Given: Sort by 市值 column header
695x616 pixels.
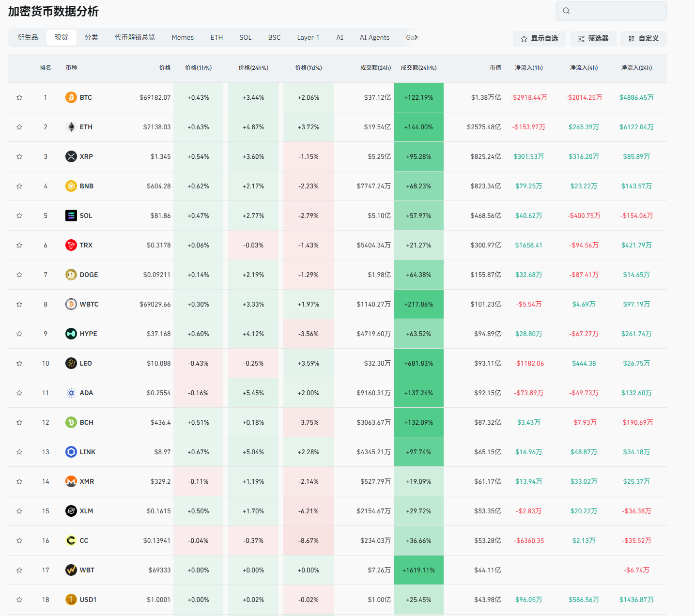Looking at the screenshot, I should pos(495,68).
